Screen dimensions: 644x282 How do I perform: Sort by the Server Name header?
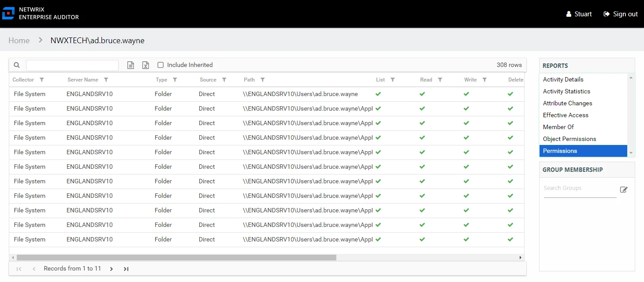83,80
